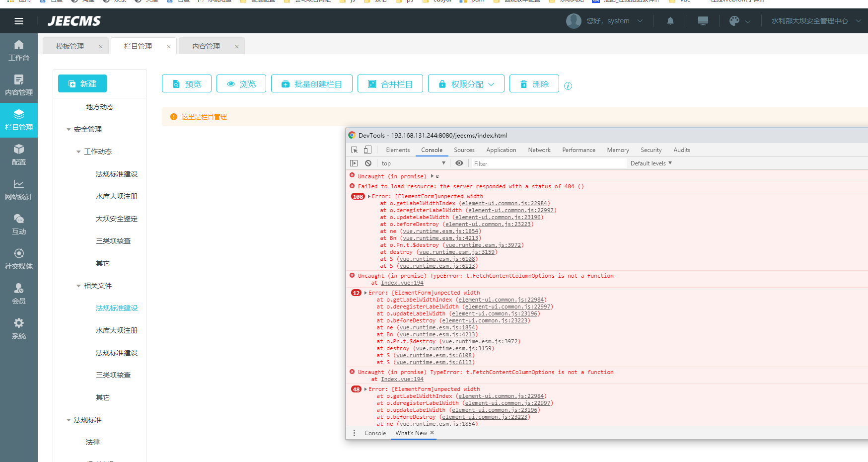This screenshot has width=868, height=462.
Task: Open the notification bell icon
Action: [x=670, y=21]
